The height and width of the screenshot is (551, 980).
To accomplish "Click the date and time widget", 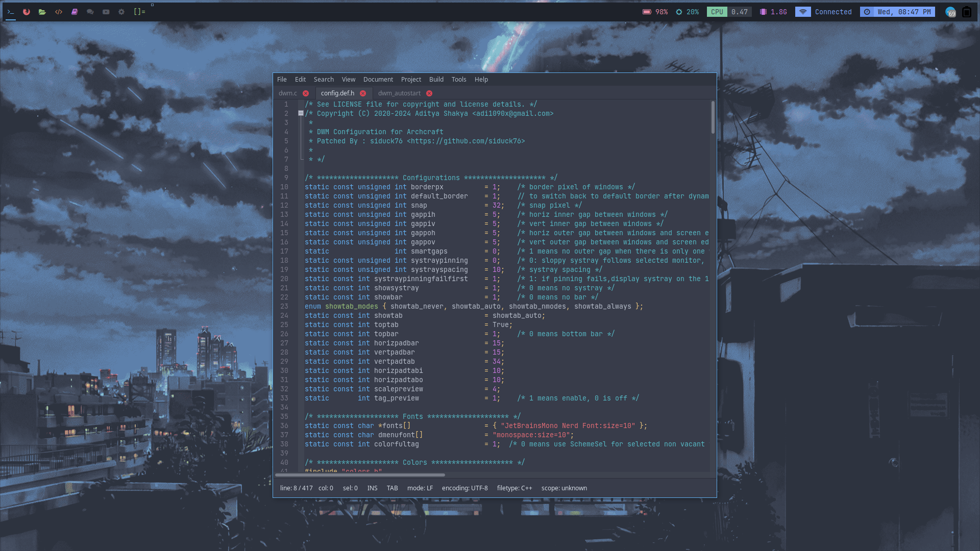I will 898,12.
